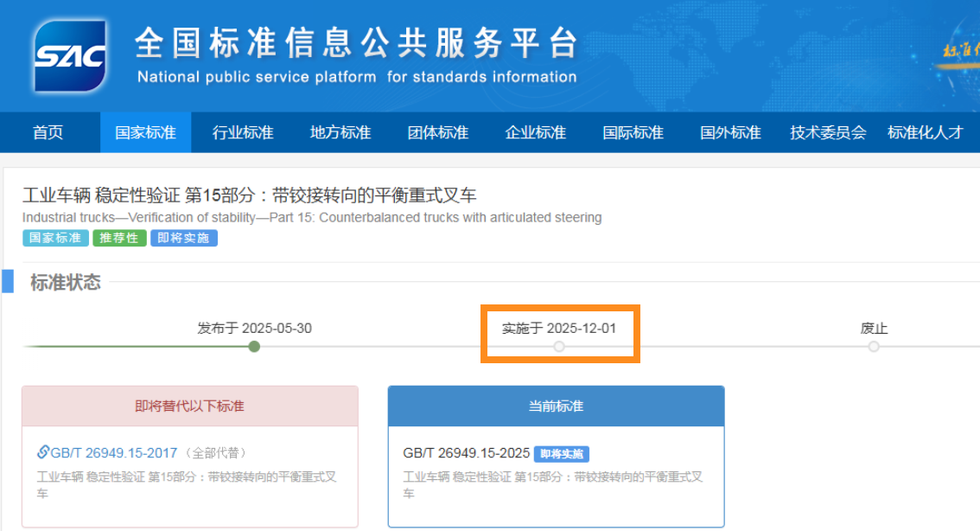The height and width of the screenshot is (531, 980).
Task: Select the 国家标准 navigation tab
Action: (x=145, y=132)
